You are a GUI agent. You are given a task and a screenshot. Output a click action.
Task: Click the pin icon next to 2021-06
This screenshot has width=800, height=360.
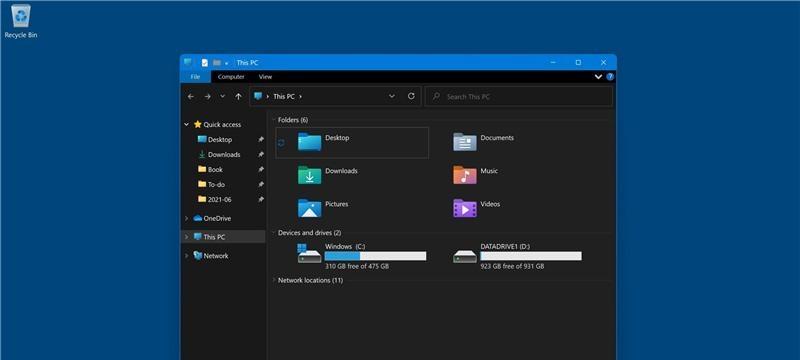pos(261,199)
